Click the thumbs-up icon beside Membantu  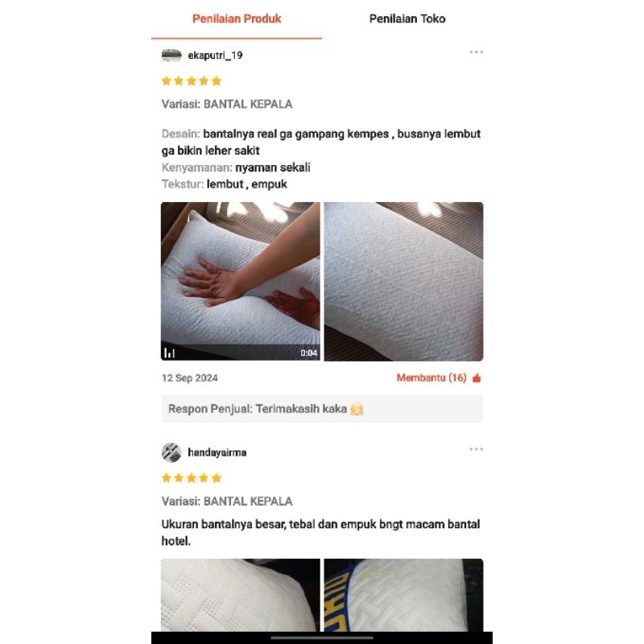click(477, 378)
